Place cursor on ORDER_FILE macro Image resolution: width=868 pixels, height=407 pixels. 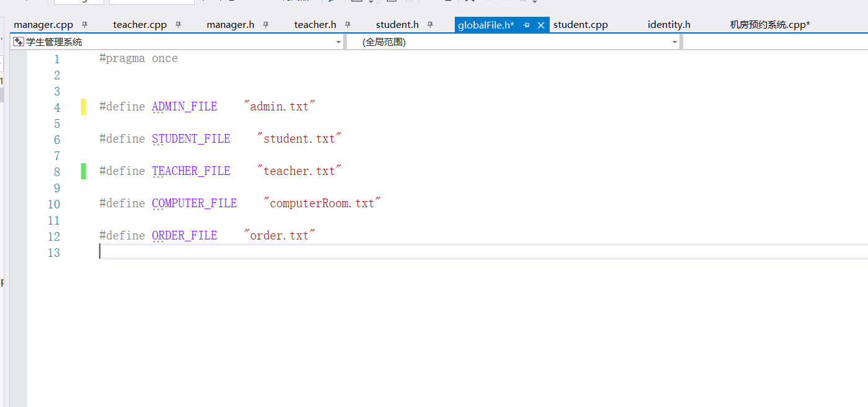pos(184,236)
